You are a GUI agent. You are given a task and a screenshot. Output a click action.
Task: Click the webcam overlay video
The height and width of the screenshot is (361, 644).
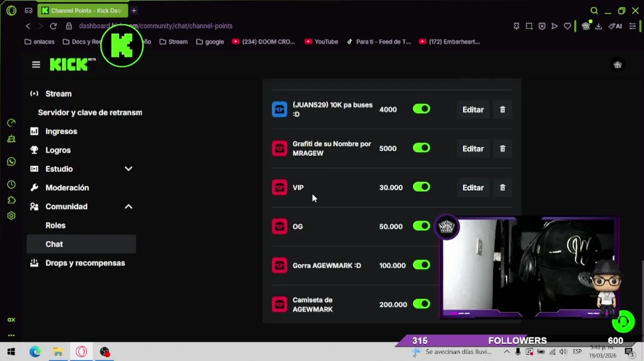(530, 268)
